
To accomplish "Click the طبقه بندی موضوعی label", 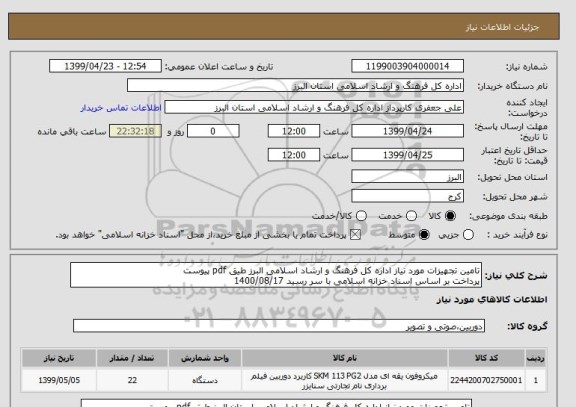I will (508, 216).
